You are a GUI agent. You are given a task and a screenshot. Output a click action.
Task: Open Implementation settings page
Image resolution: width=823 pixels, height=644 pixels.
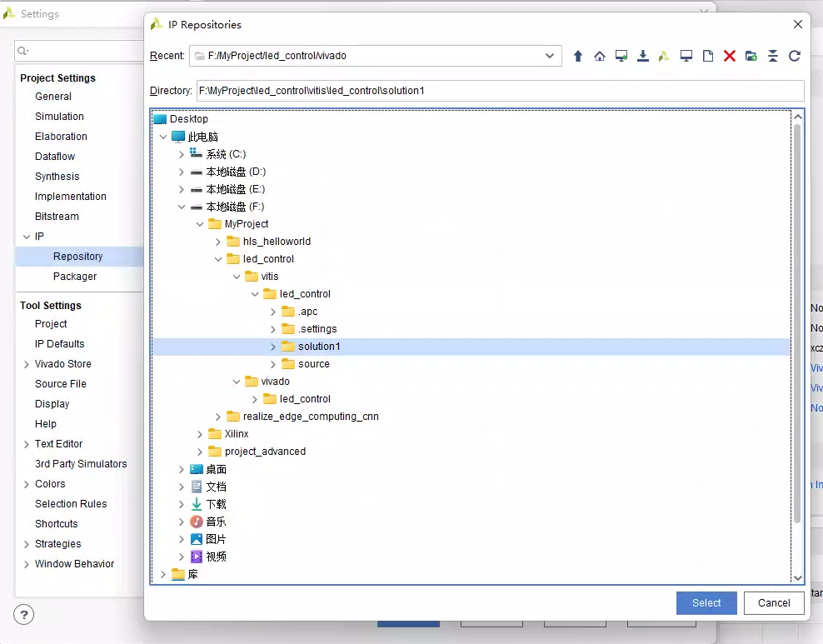pos(70,197)
